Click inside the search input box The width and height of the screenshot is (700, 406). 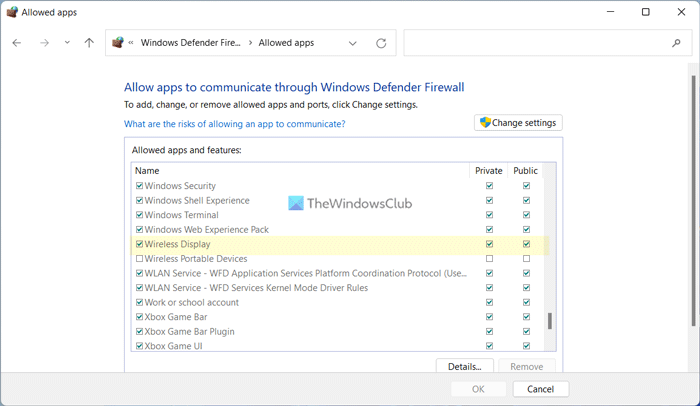535,43
